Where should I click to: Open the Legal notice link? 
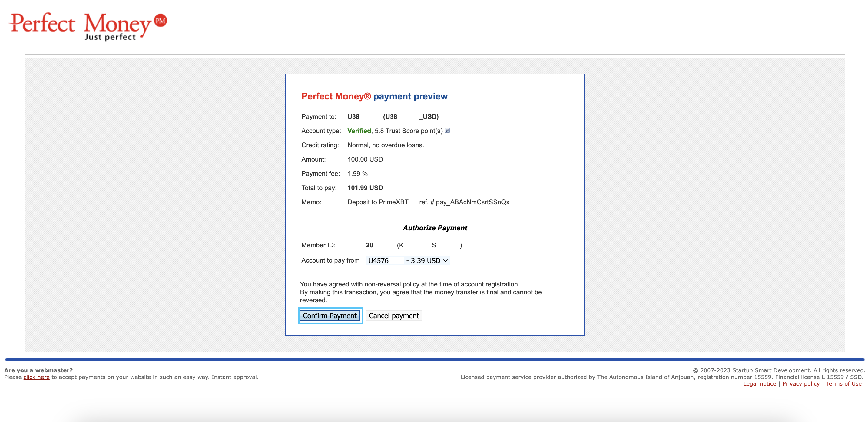coord(759,384)
